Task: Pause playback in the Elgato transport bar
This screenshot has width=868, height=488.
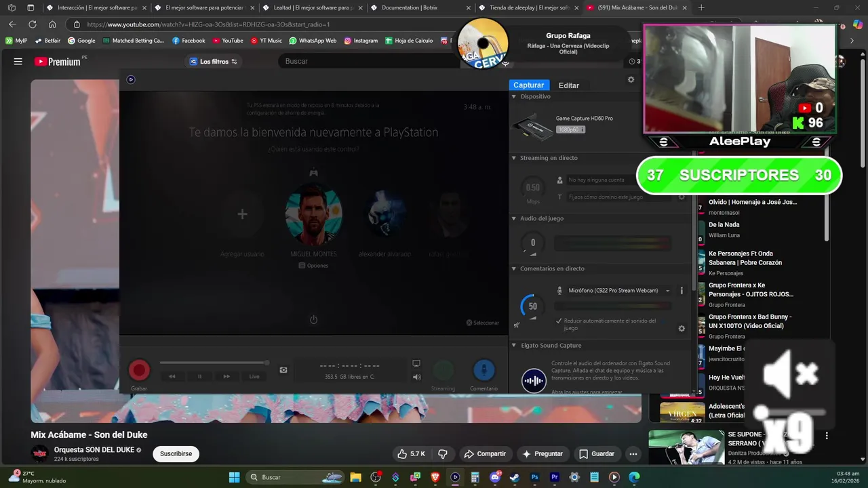Action: click(199, 376)
